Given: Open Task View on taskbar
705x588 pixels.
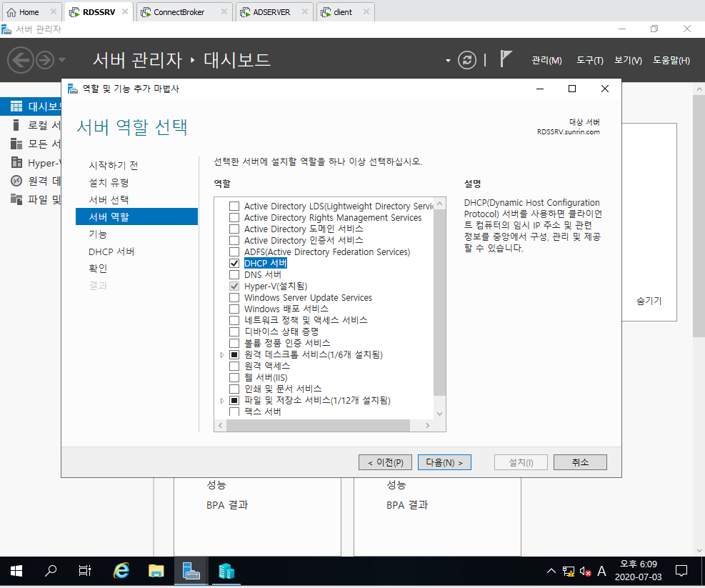Looking at the screenshot, I should (84, 572).
